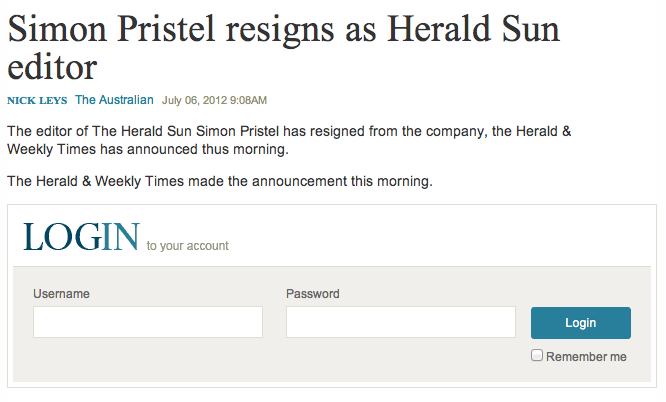The width and height of the screenshot is (666, 402).
Task: Click the Username field label
Action: (61, 294)
